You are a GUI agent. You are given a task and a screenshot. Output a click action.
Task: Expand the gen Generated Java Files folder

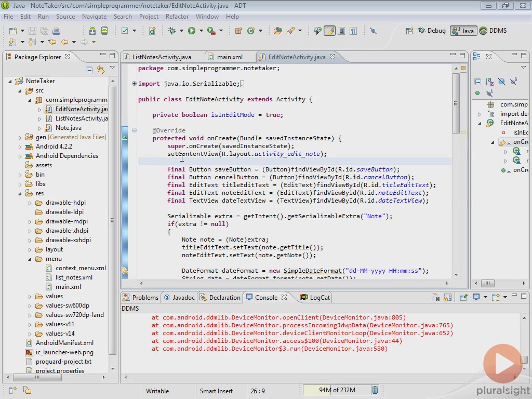pos(21,137)
